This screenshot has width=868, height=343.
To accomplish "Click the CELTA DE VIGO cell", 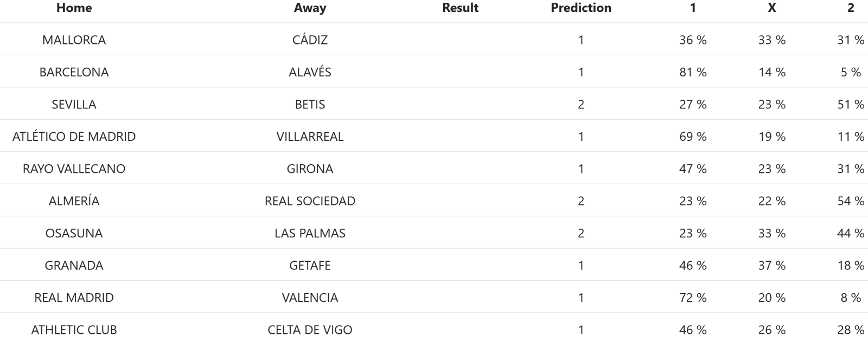I will coord(310,330).
